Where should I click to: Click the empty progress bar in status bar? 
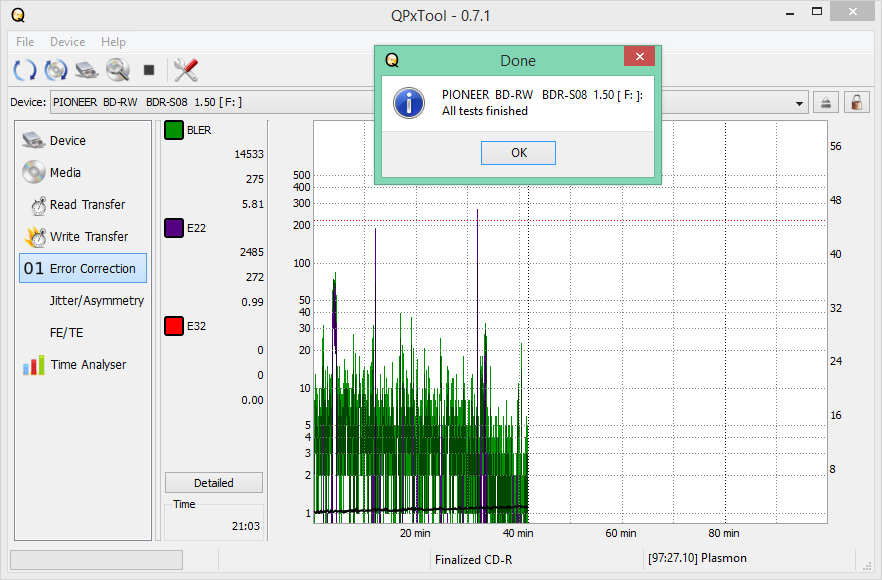97,560
